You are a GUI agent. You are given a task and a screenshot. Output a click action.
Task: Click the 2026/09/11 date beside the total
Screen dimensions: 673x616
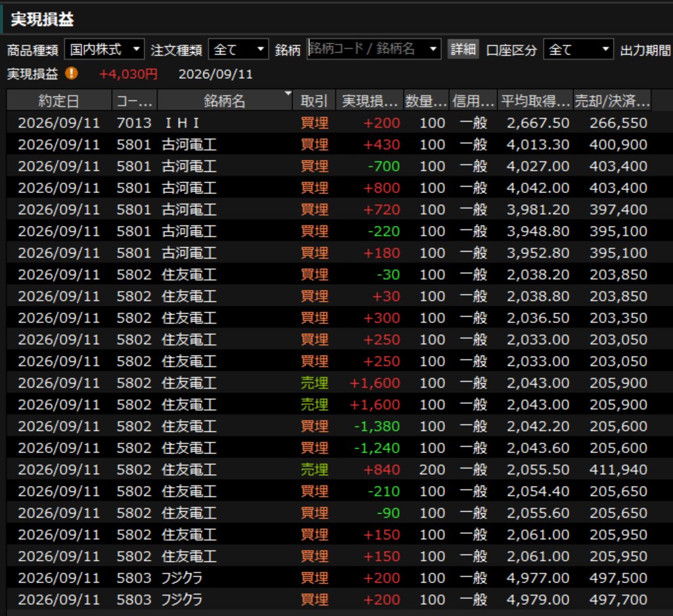pos(216,74)
